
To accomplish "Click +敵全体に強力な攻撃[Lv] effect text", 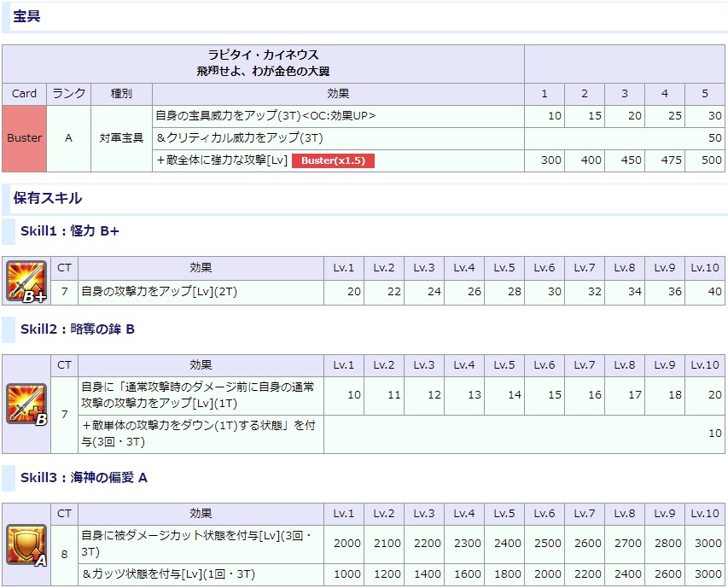I will pyautogui.click(x=222, y=160).
